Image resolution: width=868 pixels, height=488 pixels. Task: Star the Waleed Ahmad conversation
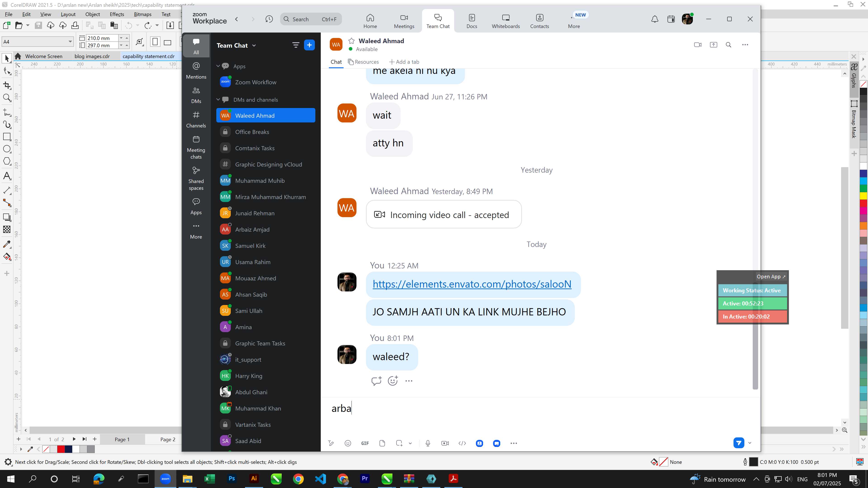coord(351,41)
